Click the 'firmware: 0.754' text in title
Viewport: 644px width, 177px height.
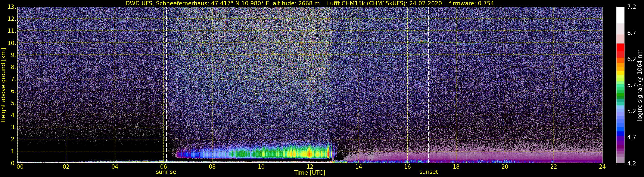[472, 3]
